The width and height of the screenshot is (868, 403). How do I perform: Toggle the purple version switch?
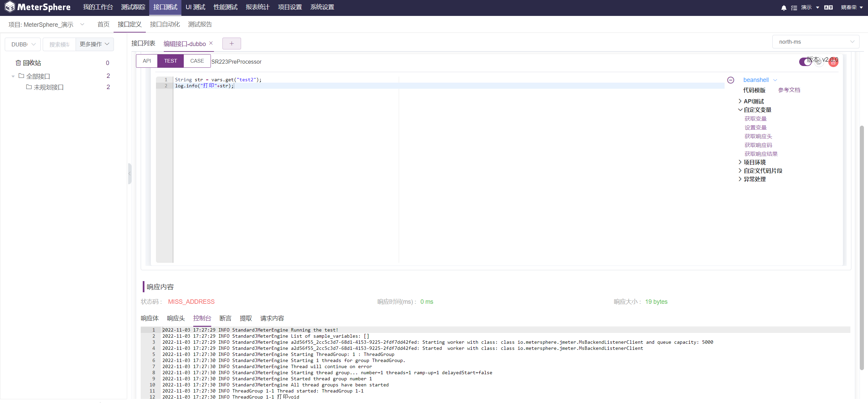point(806,62)
